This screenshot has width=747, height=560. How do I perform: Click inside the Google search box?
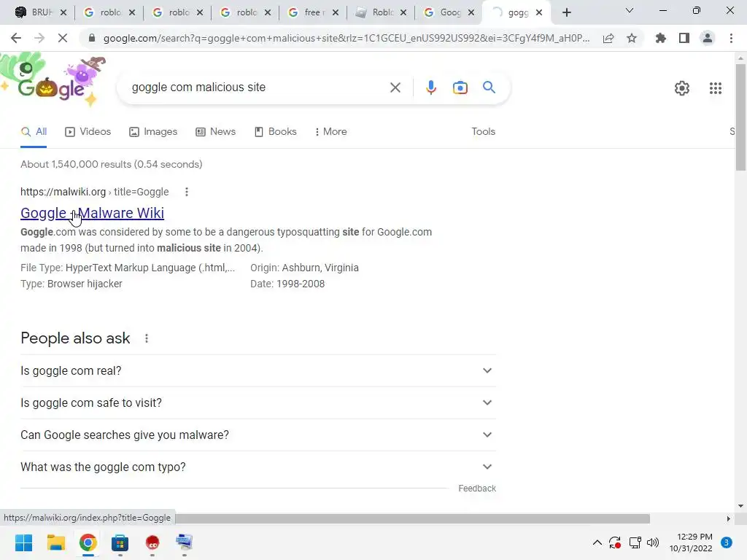tap(256, 87)
